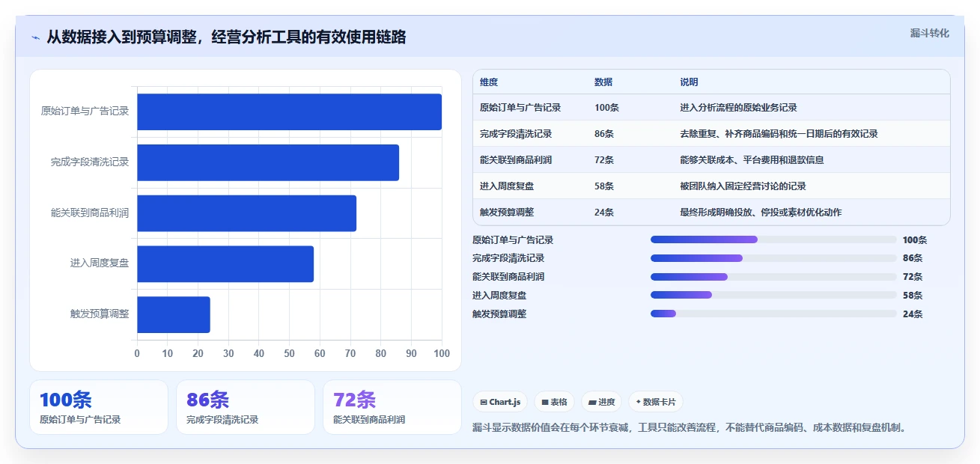Image resolution: width=980 pixels, height=464 pixels.
Task: Click the 100条 cell in the table
Action: [606, 108]
